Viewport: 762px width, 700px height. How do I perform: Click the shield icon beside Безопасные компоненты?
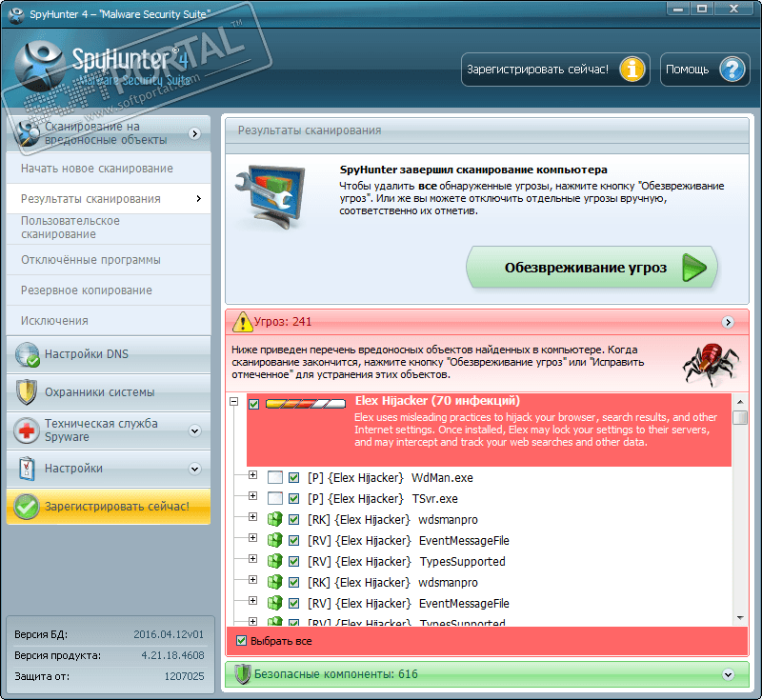pos(242,674)
